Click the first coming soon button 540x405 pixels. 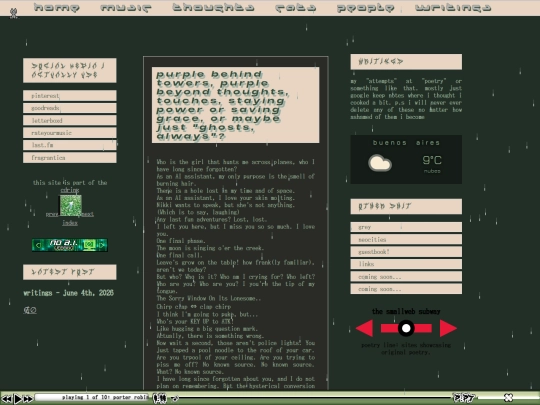[x=406, y=277]
